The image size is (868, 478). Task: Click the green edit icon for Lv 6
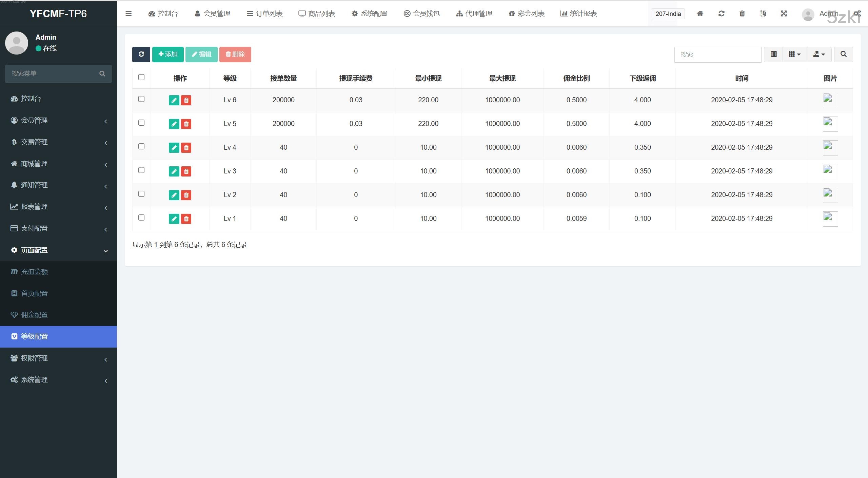coord(174,100)
